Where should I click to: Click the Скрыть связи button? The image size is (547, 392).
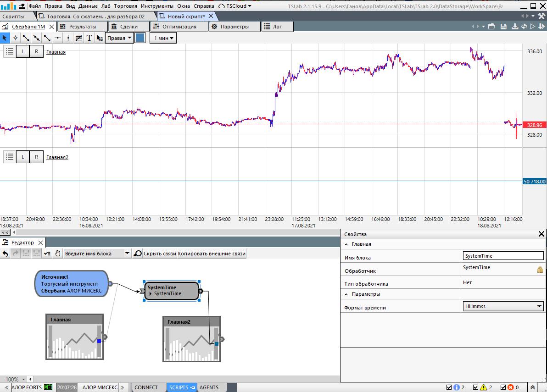click(x=160, y=254)
